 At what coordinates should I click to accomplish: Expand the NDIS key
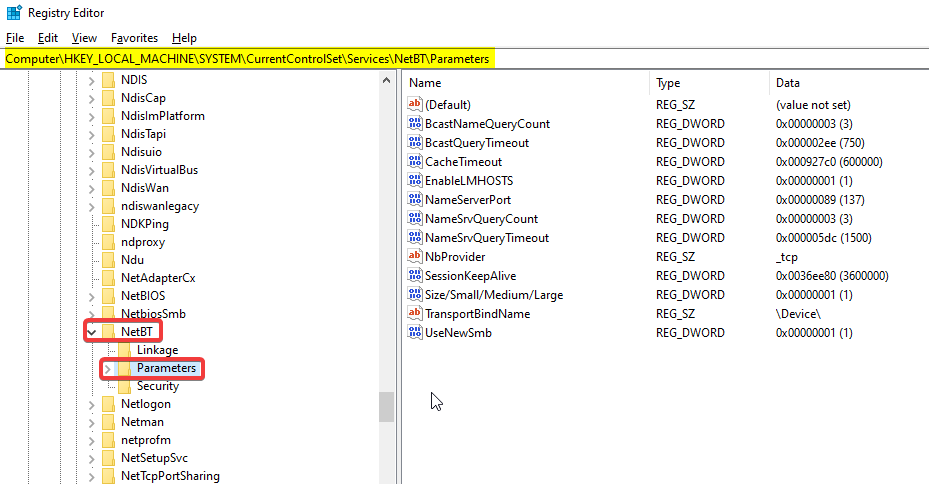(92, 81)
